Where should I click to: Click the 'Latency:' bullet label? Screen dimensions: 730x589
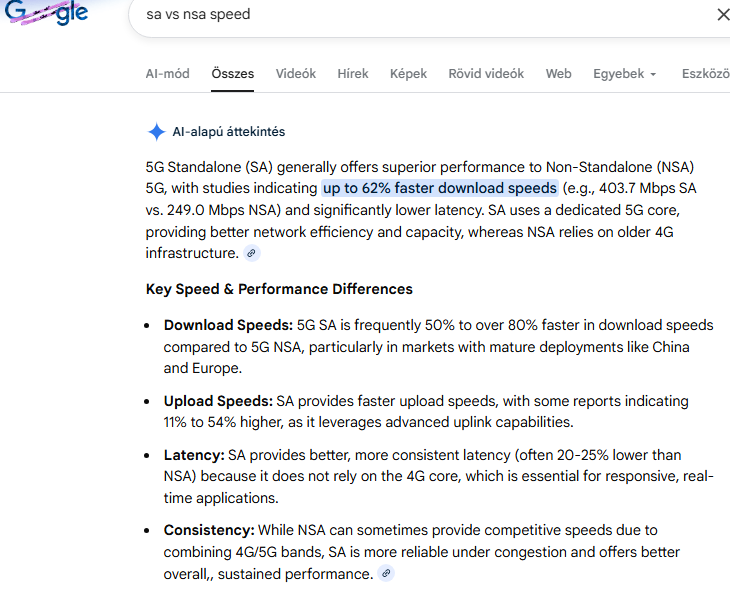pos(194,455)
